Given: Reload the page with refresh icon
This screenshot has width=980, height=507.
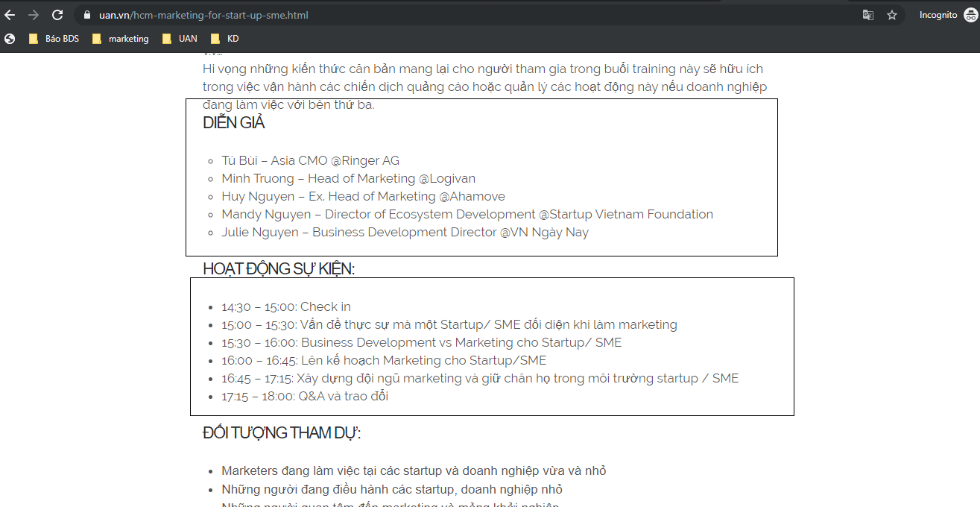Looking at the screenshot, I should 57,15.
